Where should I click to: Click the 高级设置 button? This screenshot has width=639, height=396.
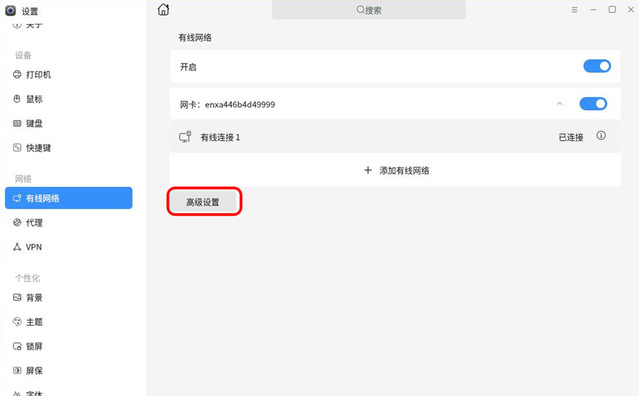coord(204,202)
